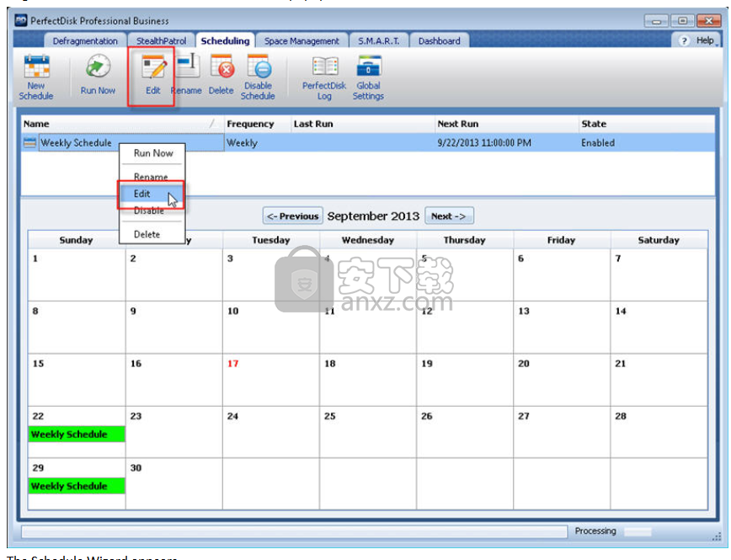Select calendar day 14
The width and height of the screenshot is (731, 560).
659,327
